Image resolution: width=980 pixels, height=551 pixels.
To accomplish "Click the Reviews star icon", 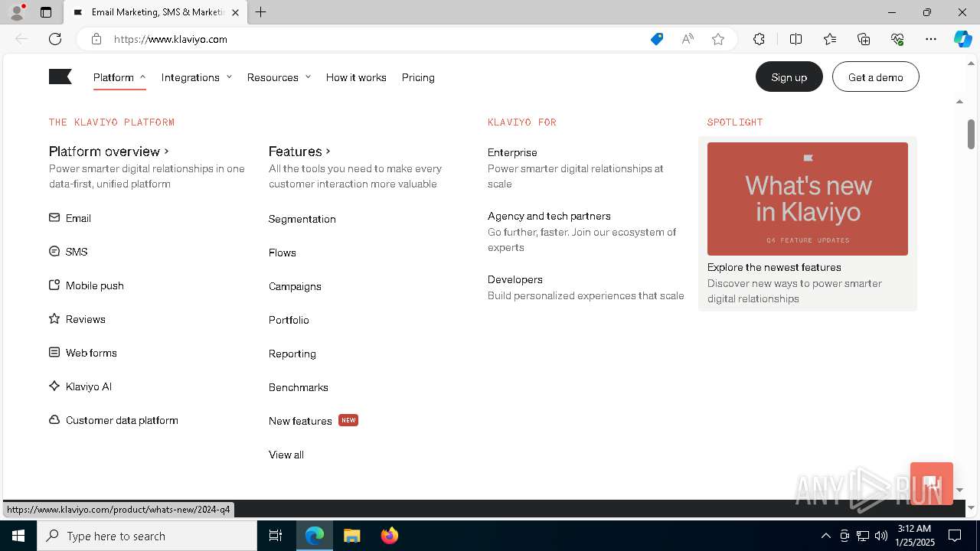I will (54, 318).
